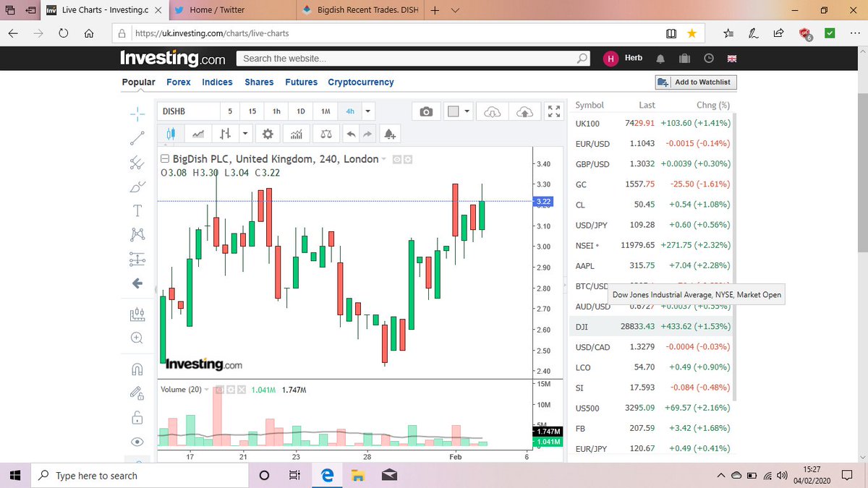Set the 15 minute interval
This screenshot has width=868, height=488.
coord(252,111)
